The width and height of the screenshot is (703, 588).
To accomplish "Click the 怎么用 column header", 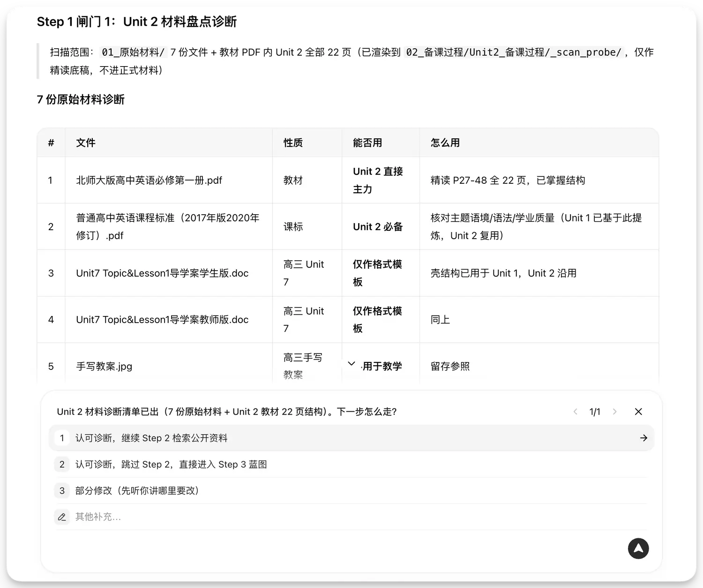I will tap(445, 143).
